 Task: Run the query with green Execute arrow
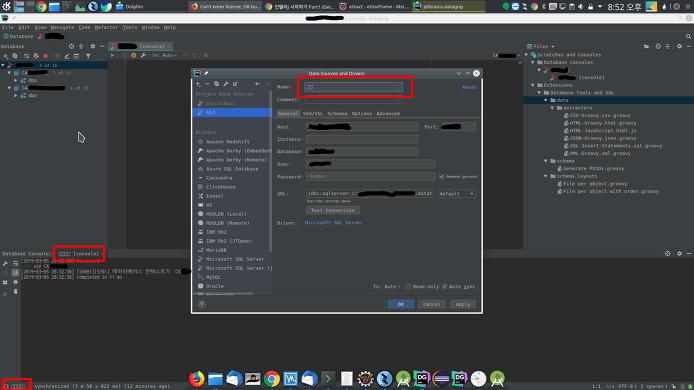[112, 55]
